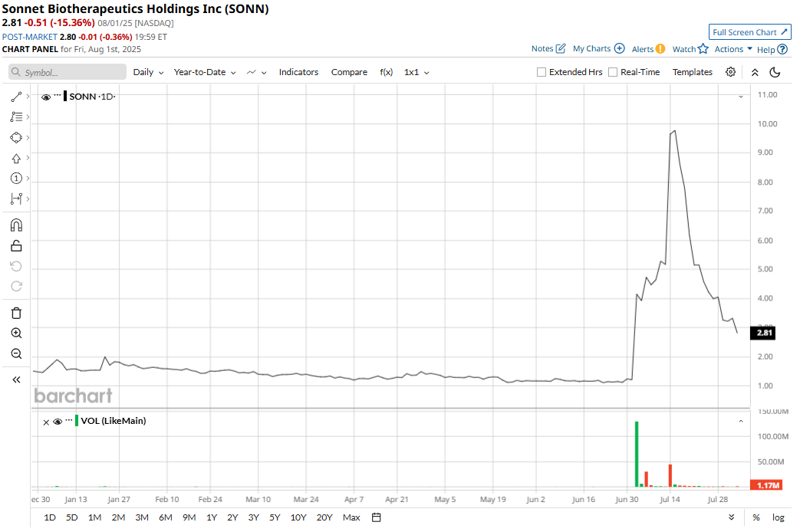800x532 pixels.
Task: Expand trend line tool submenu arrow
Action: point(28,96)
